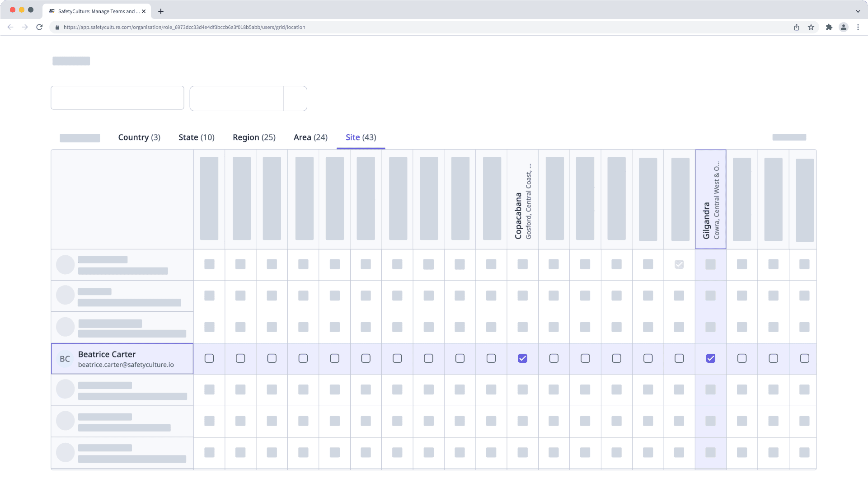Click the browser back navigation arrow
This screenshot has width=868, height=488.
[x=10, y=27]
